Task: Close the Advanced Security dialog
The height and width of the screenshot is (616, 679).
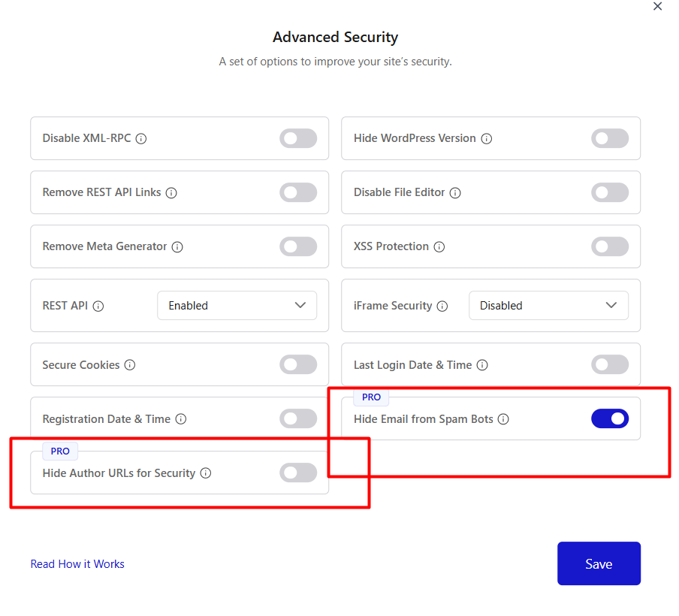Action: point(658,7)
